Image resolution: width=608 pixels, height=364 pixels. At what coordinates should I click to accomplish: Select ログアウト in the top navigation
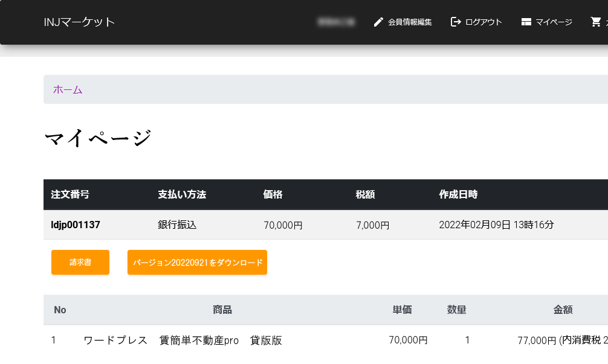pyautogui.click(x=483, y=22)
